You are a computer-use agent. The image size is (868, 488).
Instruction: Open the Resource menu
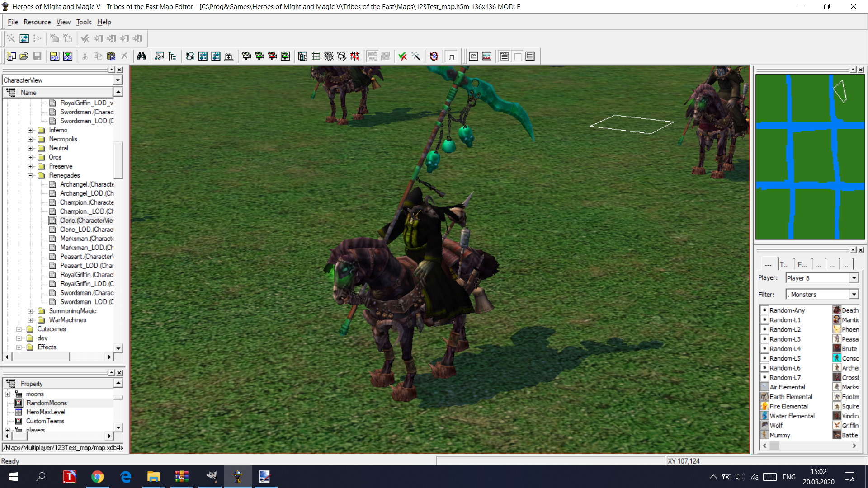[37, 22]
